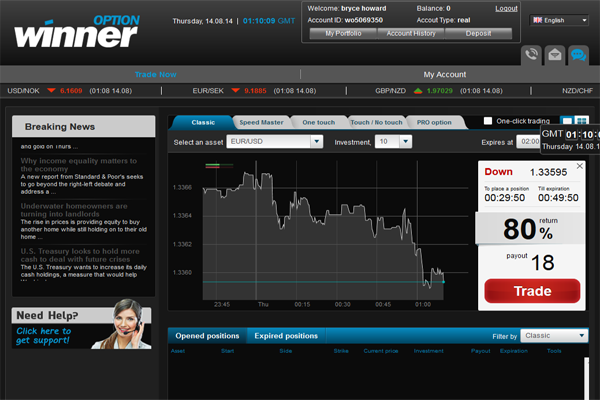The image size is (600, 400).
Task: Switch to single chart layout view
Action: pyautogui.click(x=566, y=121)
